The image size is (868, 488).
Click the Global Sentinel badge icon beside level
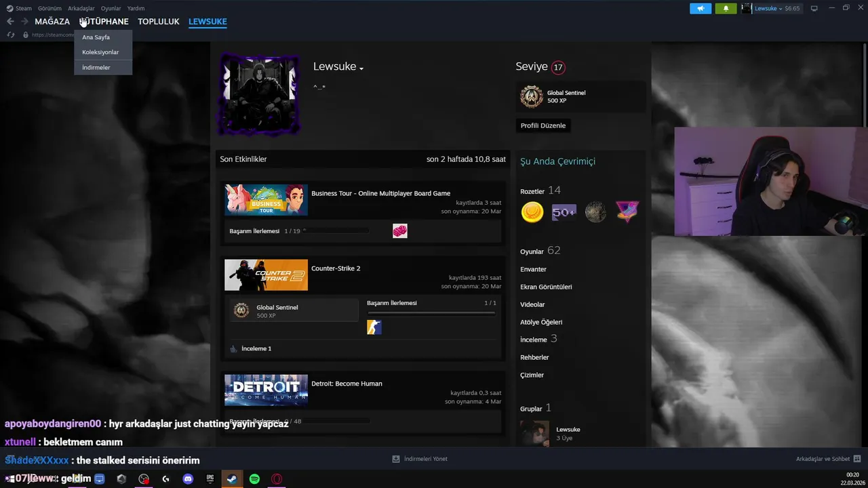532,97
